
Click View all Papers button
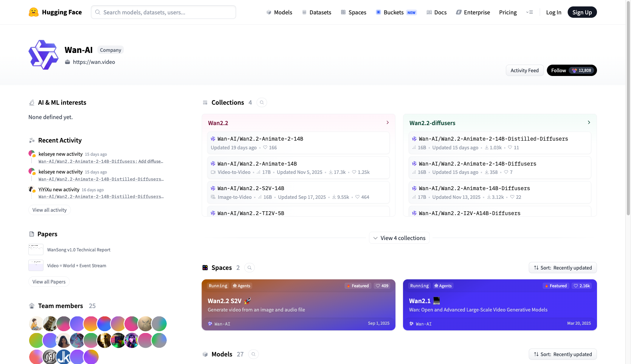(49, 282)
